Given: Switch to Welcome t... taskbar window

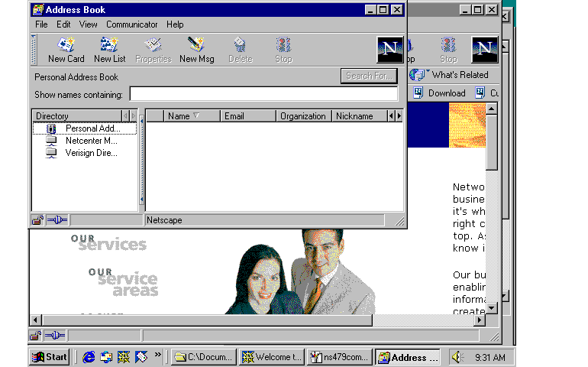Looking at the screenshot, I should (272, 357).
